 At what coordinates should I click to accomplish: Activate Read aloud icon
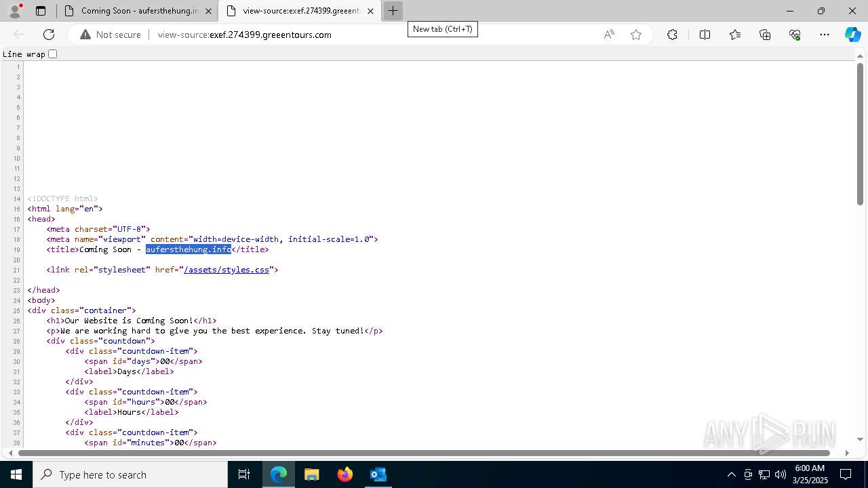pos(609,35)
